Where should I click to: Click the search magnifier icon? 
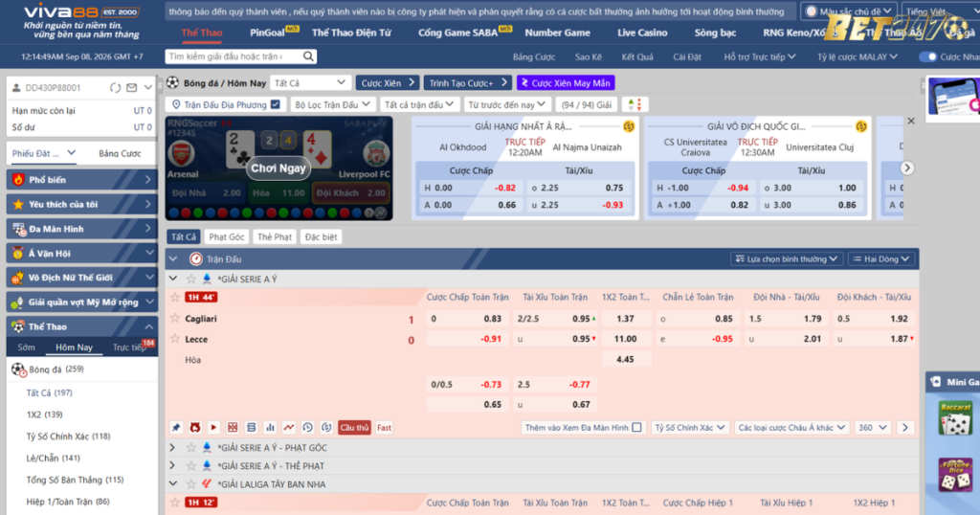308,56
